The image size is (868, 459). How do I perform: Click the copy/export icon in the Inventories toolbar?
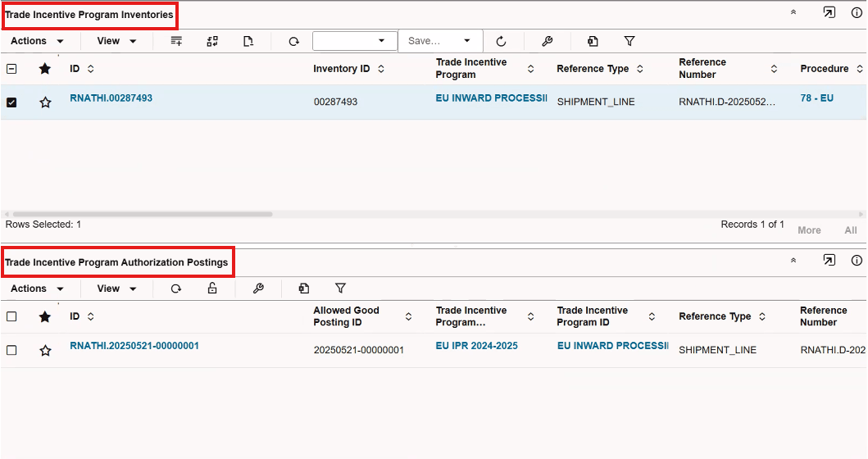[x=593, y=41]
